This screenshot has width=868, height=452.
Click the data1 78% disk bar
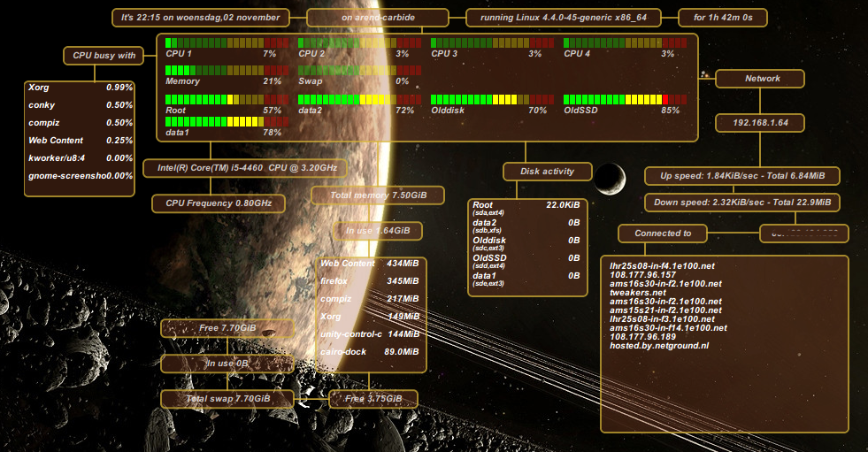227,122
